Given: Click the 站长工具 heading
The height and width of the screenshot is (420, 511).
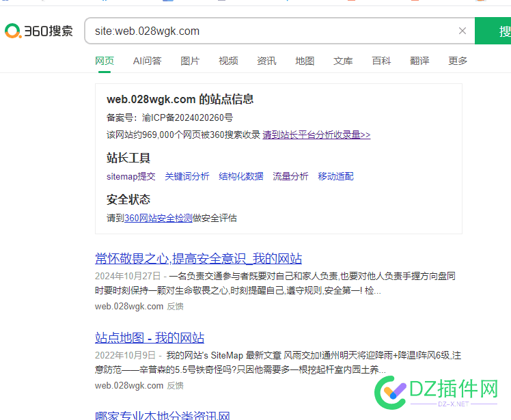Looking at the screenshot, I should pos(128,158).
